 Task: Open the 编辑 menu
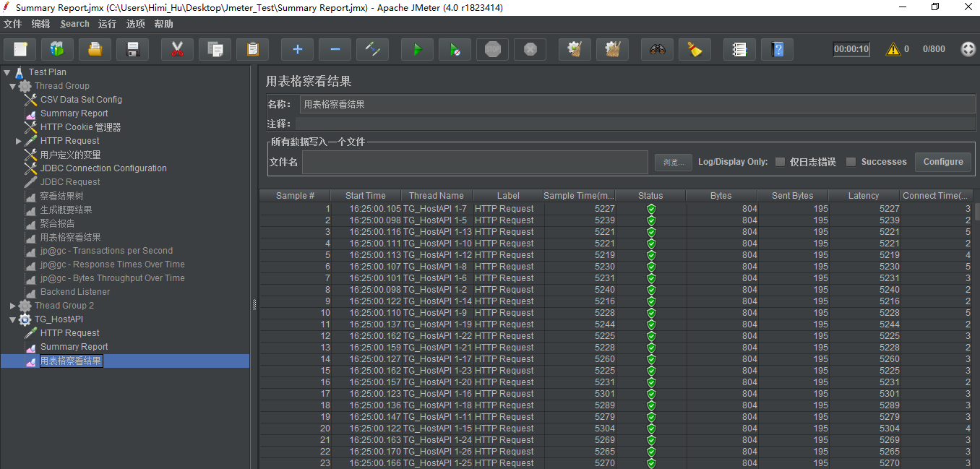tap(41, 24)
